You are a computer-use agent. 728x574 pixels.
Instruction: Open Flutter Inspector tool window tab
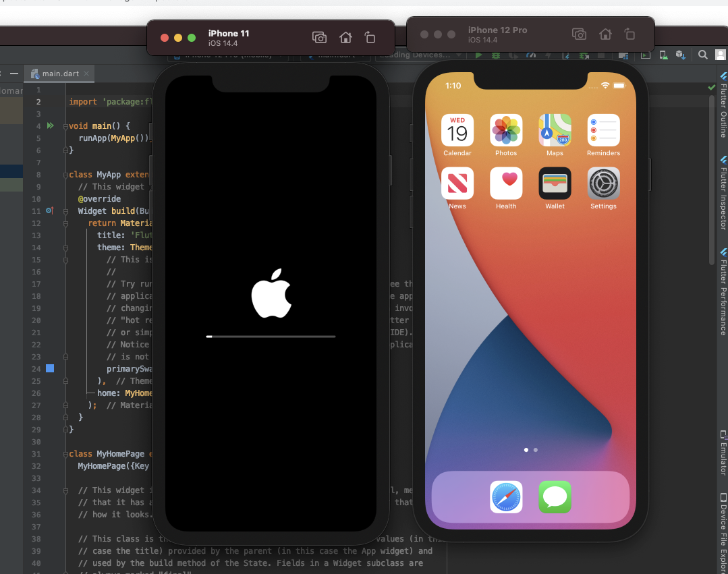pos(723,193)
